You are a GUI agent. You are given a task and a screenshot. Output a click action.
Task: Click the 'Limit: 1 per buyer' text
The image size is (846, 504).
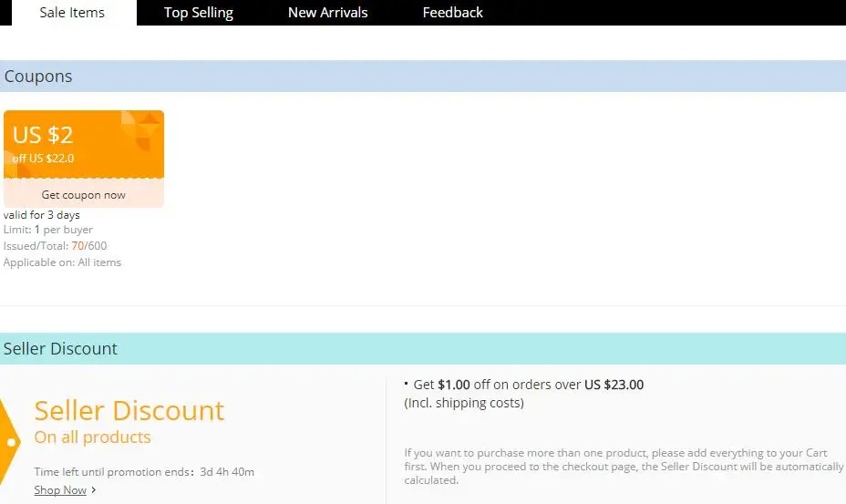(48, 230)
